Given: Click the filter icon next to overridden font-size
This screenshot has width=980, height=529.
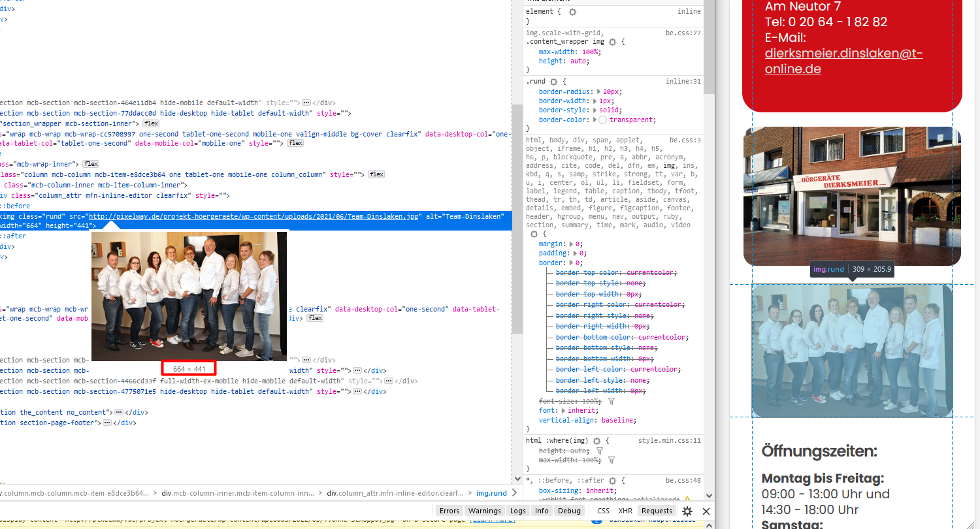Looking at the screenshot, I should (612, 401).
